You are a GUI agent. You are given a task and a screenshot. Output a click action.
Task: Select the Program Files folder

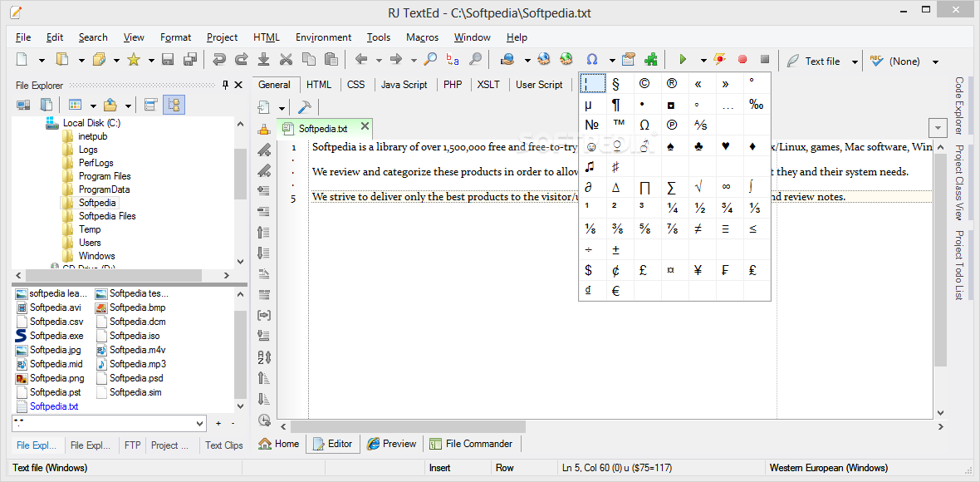click(x=105, y=176)
